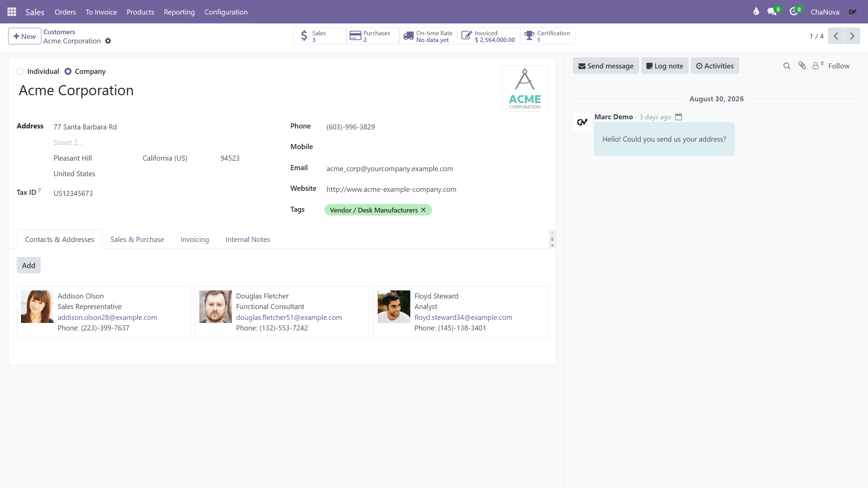
Task: Open the Configuration menu
Action: coord(226,12)
